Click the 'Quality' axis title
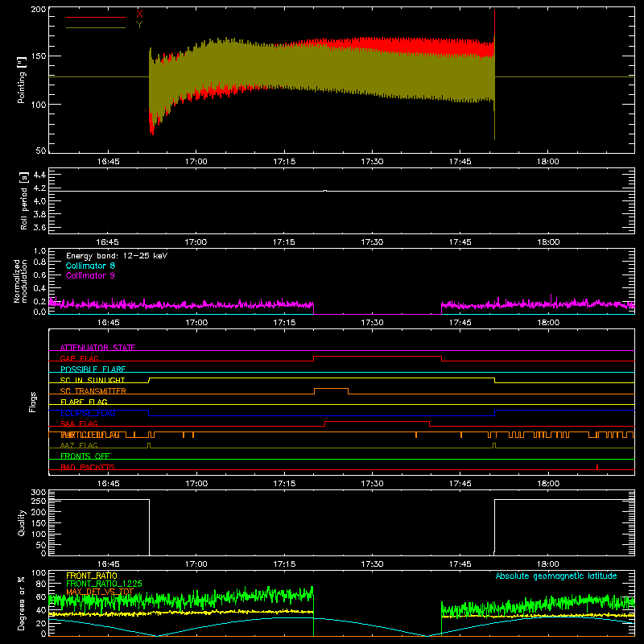Viewport: 644px width, 644px height. point(22,522)
